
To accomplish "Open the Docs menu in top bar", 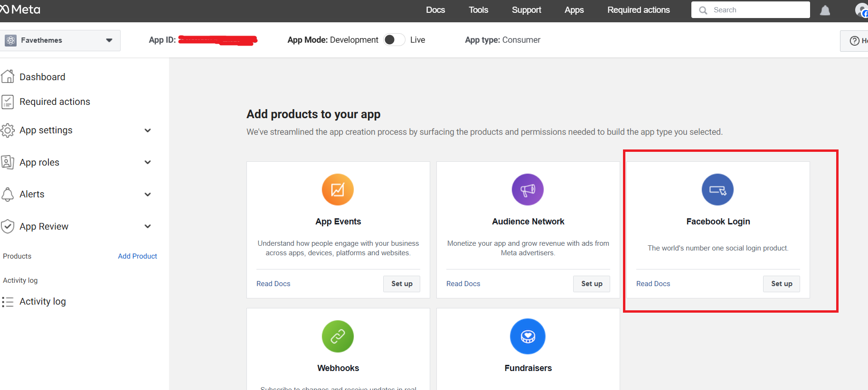I will [435, 10].
